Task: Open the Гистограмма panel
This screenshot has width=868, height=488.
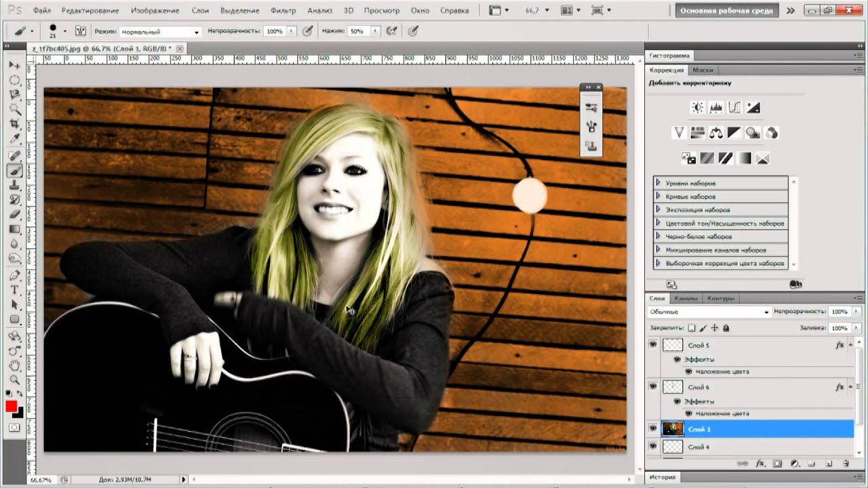Action: (x=669, y=56)
